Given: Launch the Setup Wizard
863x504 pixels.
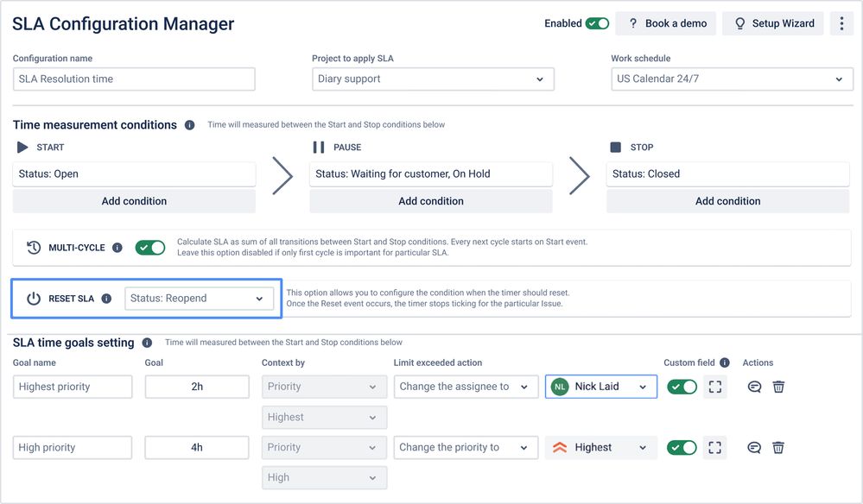Looking at the screenshot, I should pos(773,23).
